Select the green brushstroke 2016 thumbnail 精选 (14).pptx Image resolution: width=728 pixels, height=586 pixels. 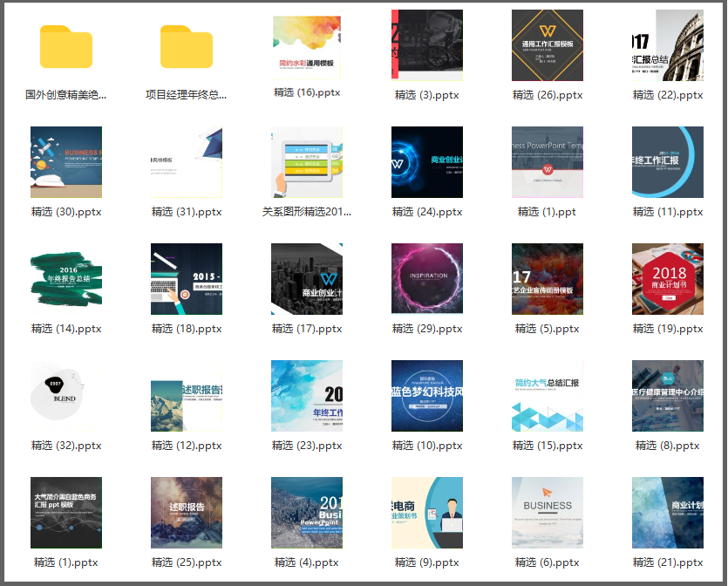[x=66, y=279]
